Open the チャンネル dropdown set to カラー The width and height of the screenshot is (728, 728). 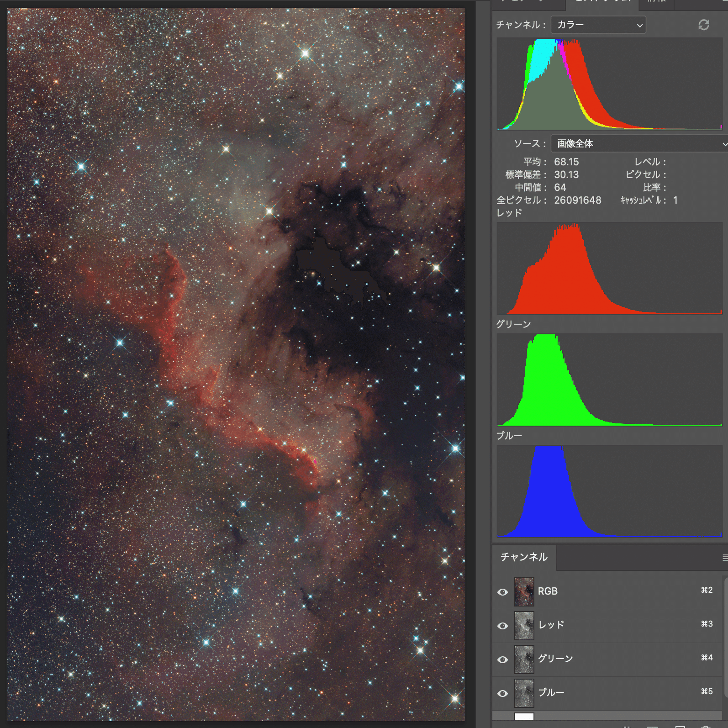pos(598,25)
